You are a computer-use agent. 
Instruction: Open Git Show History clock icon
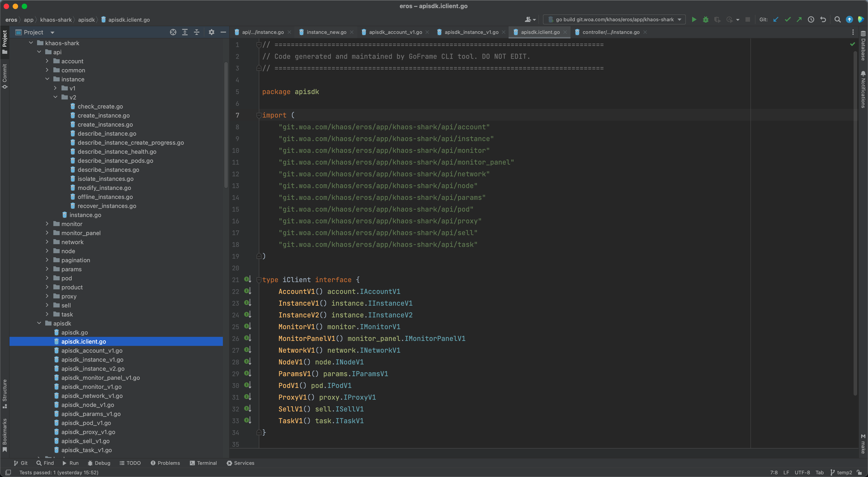(811, 19)
